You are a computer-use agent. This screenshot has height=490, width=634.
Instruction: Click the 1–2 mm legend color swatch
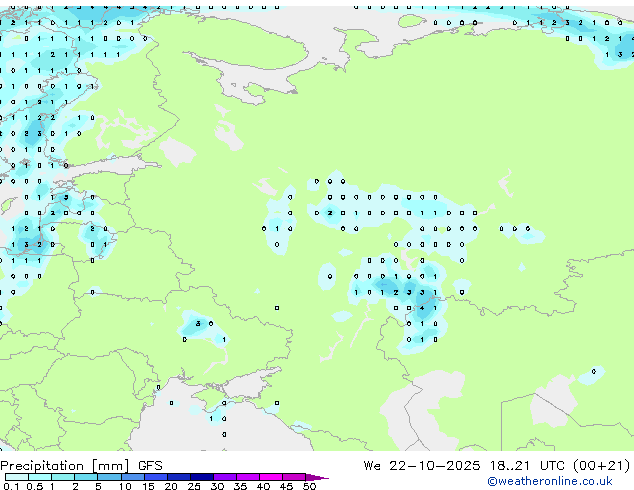click(x=63, y=477)
